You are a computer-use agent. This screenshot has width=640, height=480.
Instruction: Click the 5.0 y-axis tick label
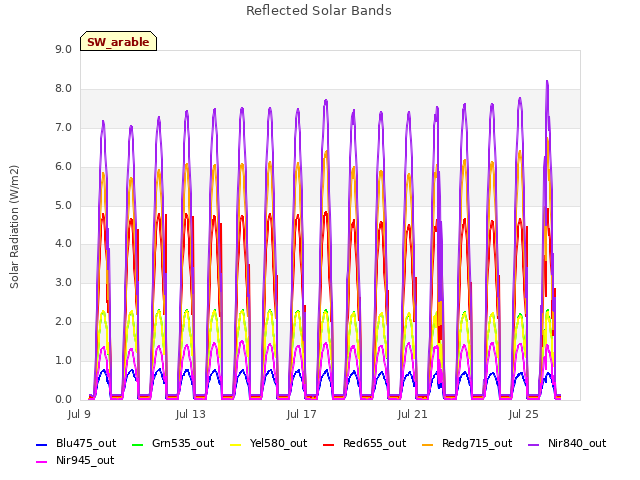click(63, 205)
